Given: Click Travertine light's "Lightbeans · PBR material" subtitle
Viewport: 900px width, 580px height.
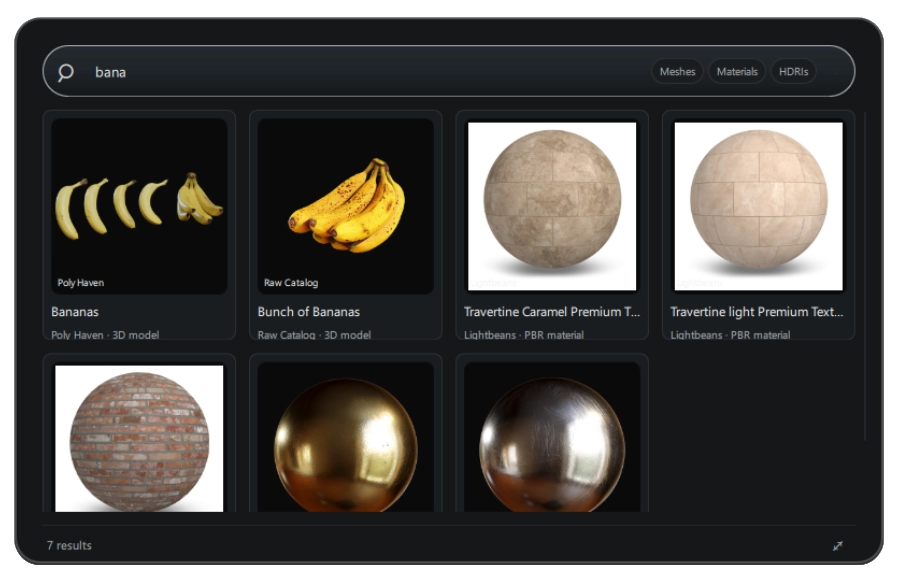Looking at the screenshot, I should (x=730, y=334).
